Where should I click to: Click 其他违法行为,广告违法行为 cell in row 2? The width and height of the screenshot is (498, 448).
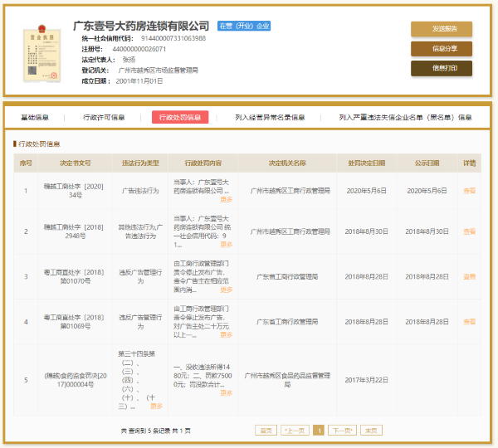tap(140, 231)
